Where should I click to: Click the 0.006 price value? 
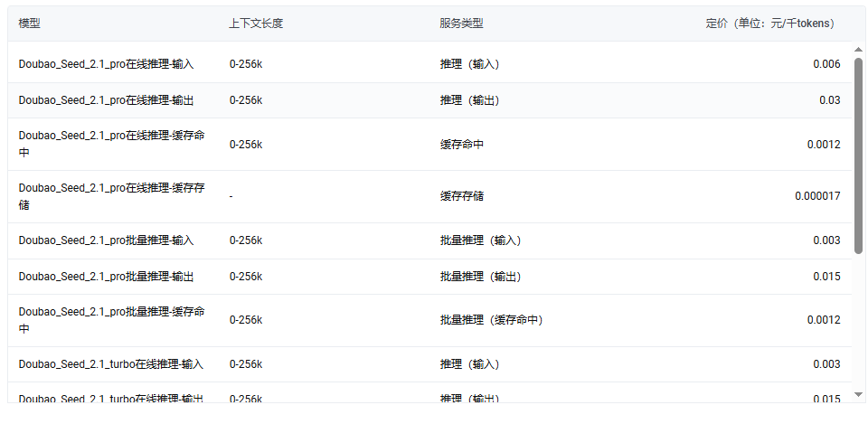point(826,64)
